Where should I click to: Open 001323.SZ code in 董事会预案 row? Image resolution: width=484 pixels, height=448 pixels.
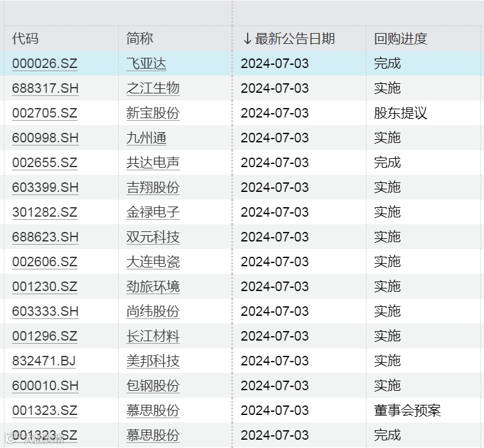pyautogui.click(x=44, y=411)
